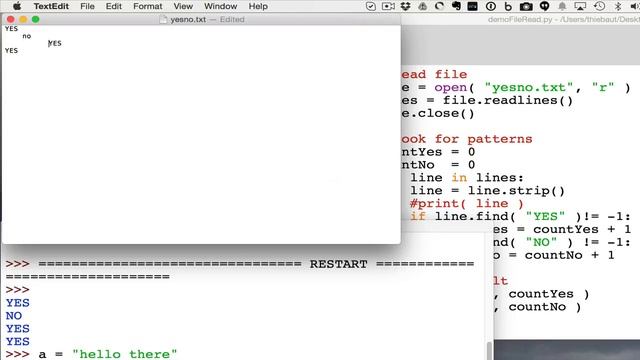Click the indented 'no' line in yesno.txt
This screenshot has height=360, width=640.
click(27, 36)
